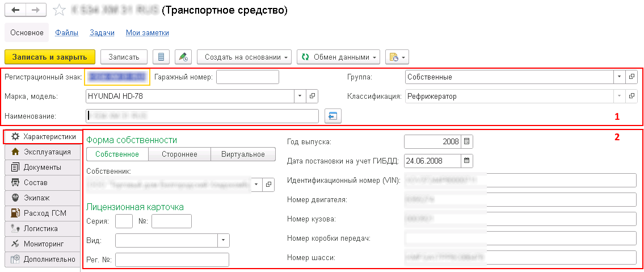The image size is (644, 272).
Task: Select Виртуальное ownership form
Action: pyautogui.click(x=243, y=154)
